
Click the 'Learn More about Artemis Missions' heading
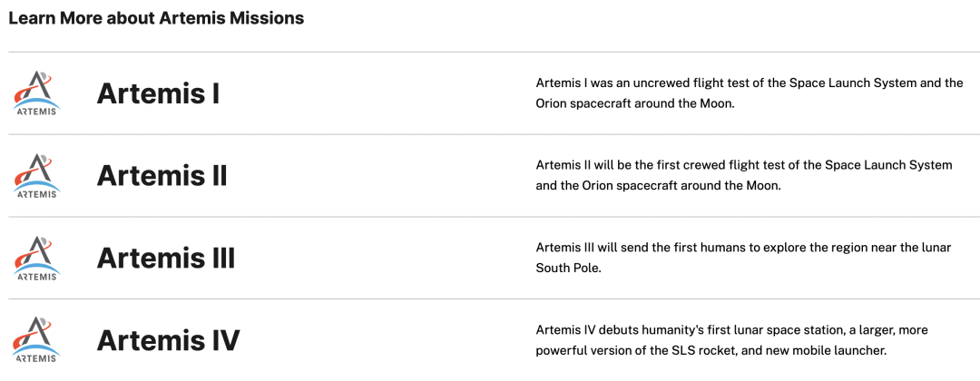(x=156, y=18)
